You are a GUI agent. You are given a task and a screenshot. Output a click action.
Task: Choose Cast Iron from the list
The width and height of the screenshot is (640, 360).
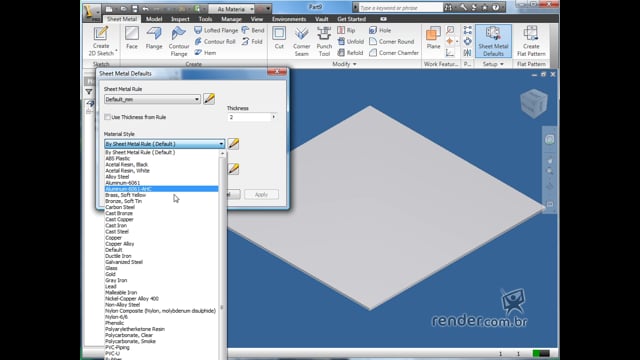click(x=116, y=226)
